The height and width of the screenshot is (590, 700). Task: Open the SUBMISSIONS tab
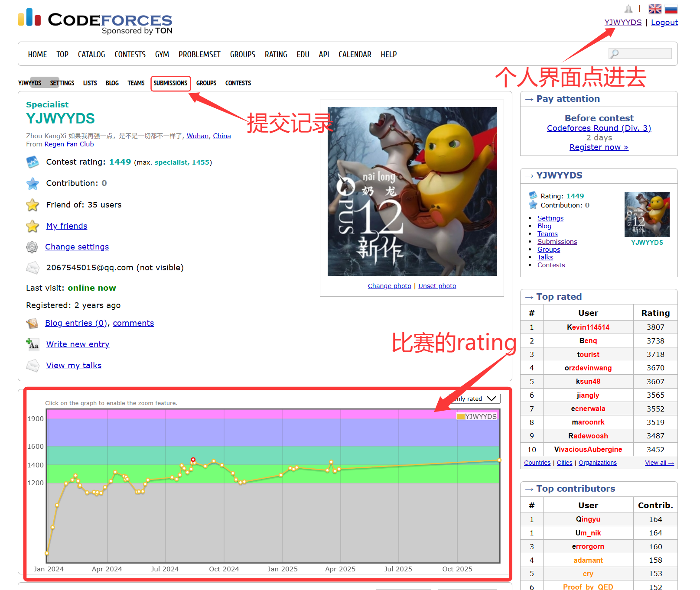click(x=170, y=83)
